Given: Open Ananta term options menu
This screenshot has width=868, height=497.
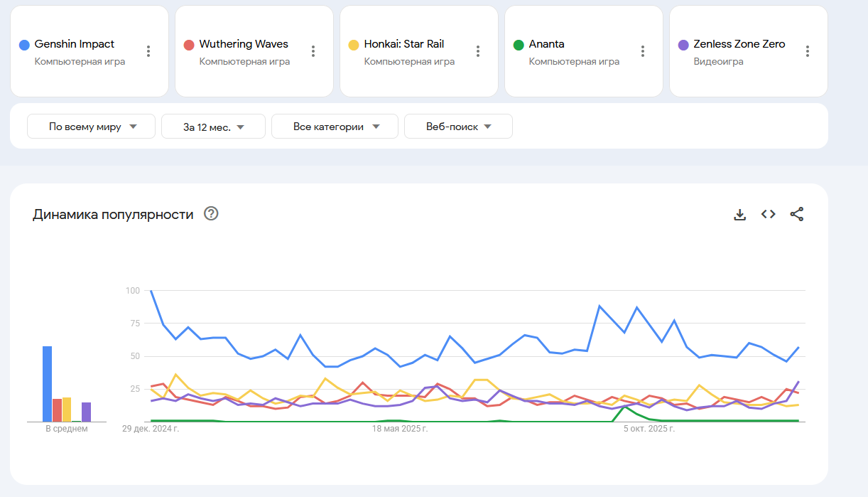Looking at the screenshot, I should tap(643, 51).
